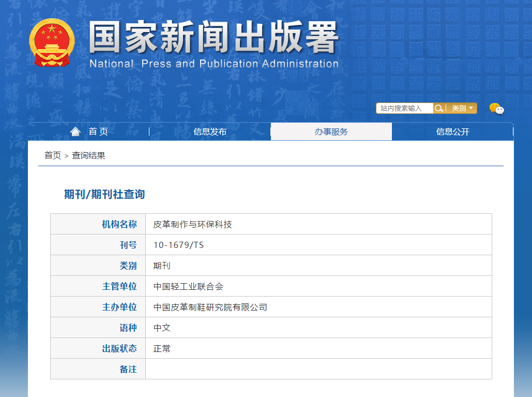Click the 语种 value 中文
The image size is (532, 397).
(162, 328)
